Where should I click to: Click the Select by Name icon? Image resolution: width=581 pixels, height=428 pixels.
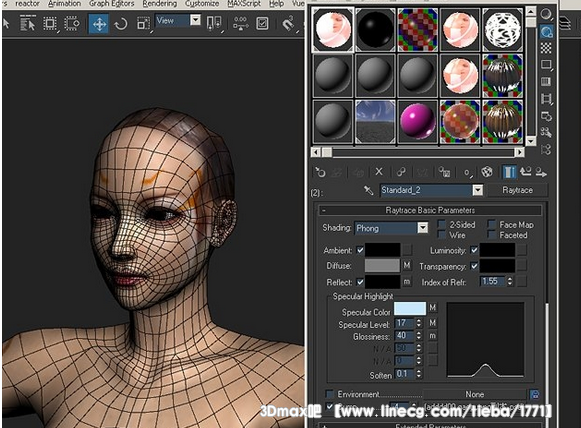pyautogui.click(x=27, y=24)
